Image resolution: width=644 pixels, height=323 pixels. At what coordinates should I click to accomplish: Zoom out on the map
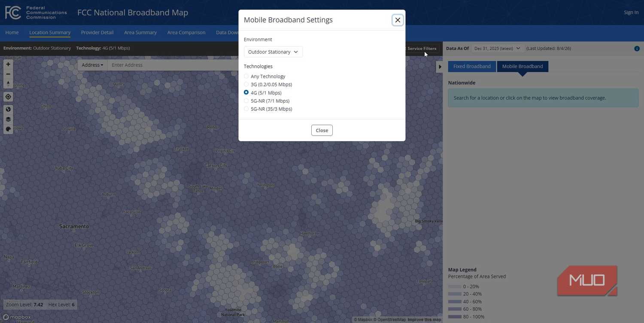click(8, 74)
